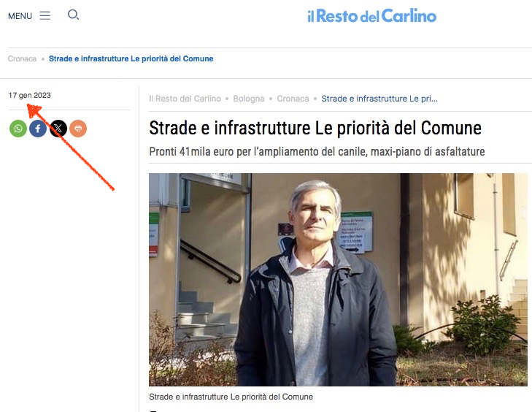Select Cronaca in article breadcrumb
Viewport: 532px width, 412px height.
[x=293, y=99]
